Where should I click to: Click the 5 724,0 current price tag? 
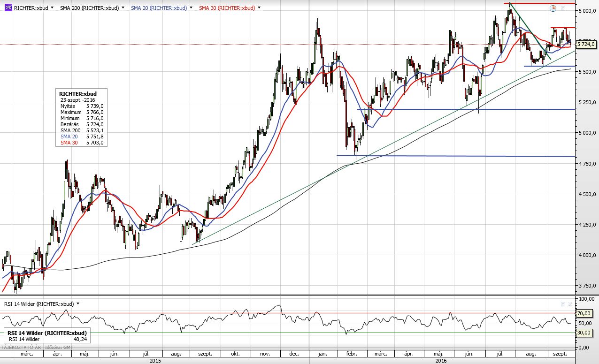click(586, 44)
